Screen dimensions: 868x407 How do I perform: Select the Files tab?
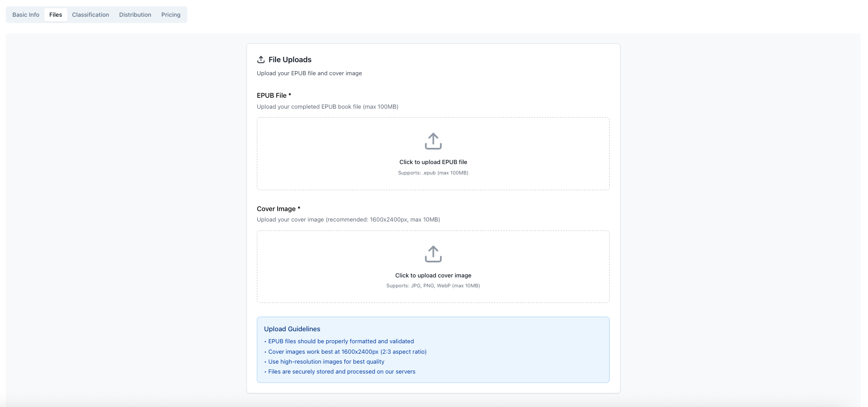click(x=55, y=15)
